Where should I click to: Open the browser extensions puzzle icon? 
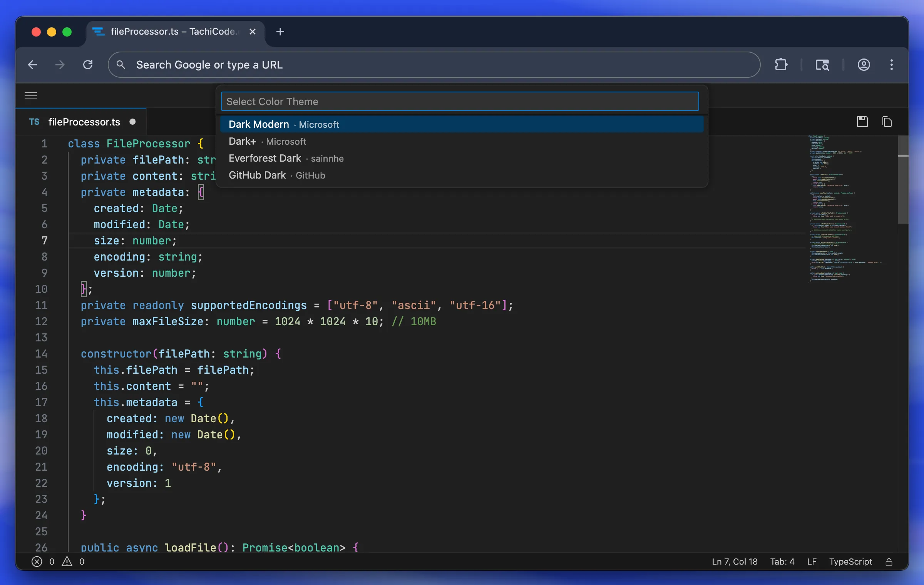781,65
